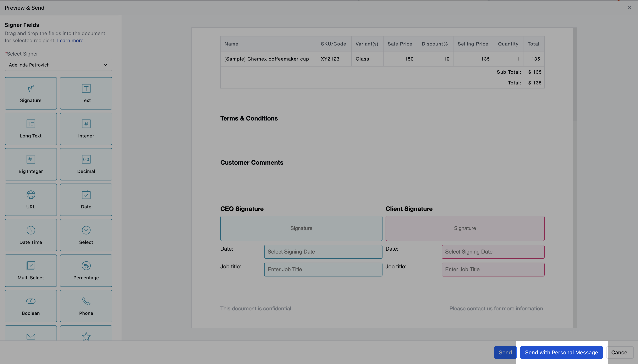This screenshot has height=364, width=638.
Task: Click Client Select Signing Date field
Action: 493,252
